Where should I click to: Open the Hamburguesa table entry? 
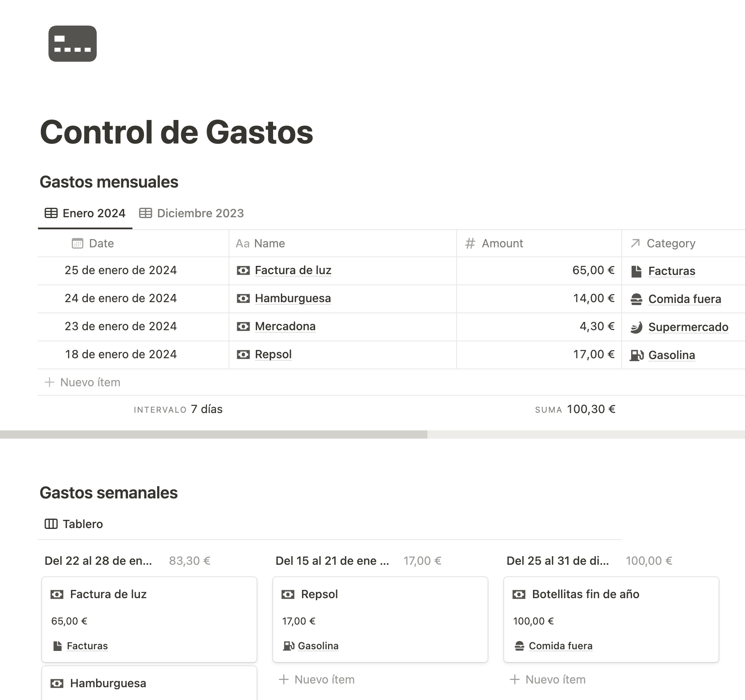[292, 298]
